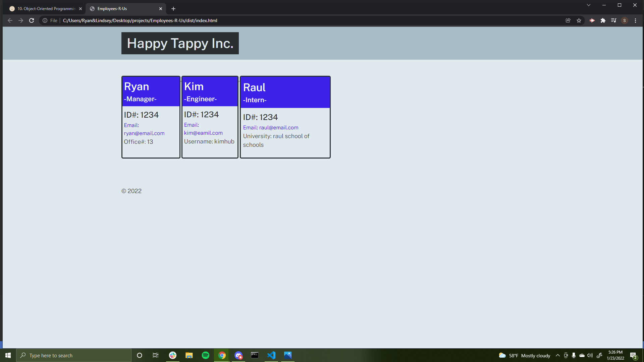The image size is (644, 362).
Task: Click kim@eamil.com email link
Action: 203,133
